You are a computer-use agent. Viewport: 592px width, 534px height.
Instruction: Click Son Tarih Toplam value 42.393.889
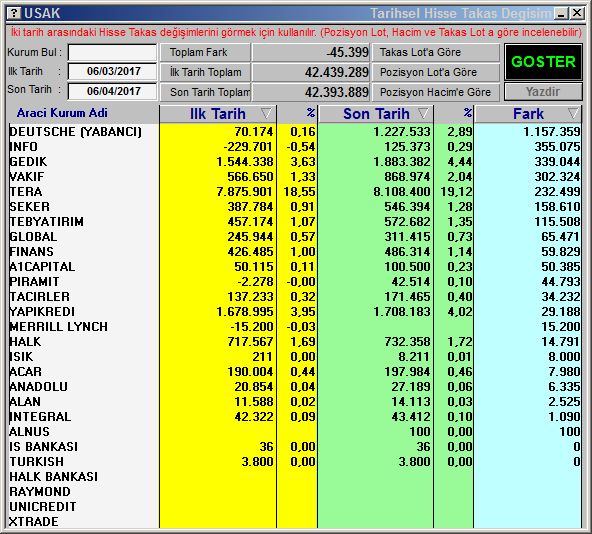tap(337, 92)
